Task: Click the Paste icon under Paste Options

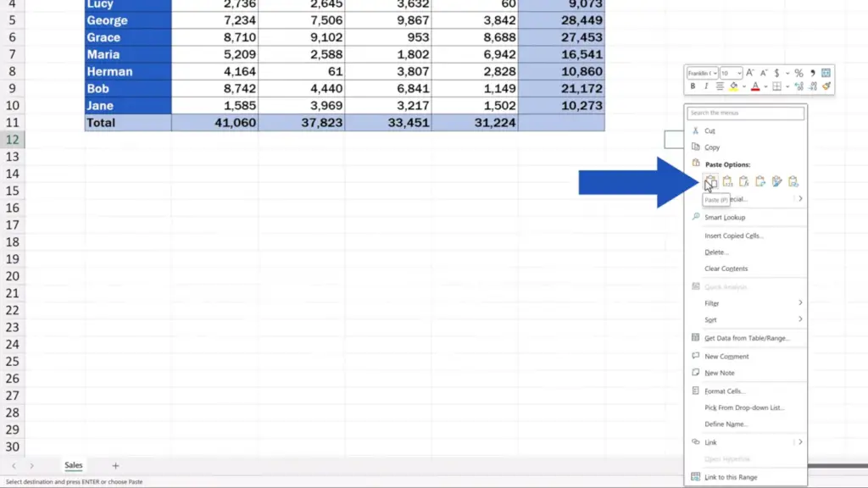Action: tap(710, 181)
